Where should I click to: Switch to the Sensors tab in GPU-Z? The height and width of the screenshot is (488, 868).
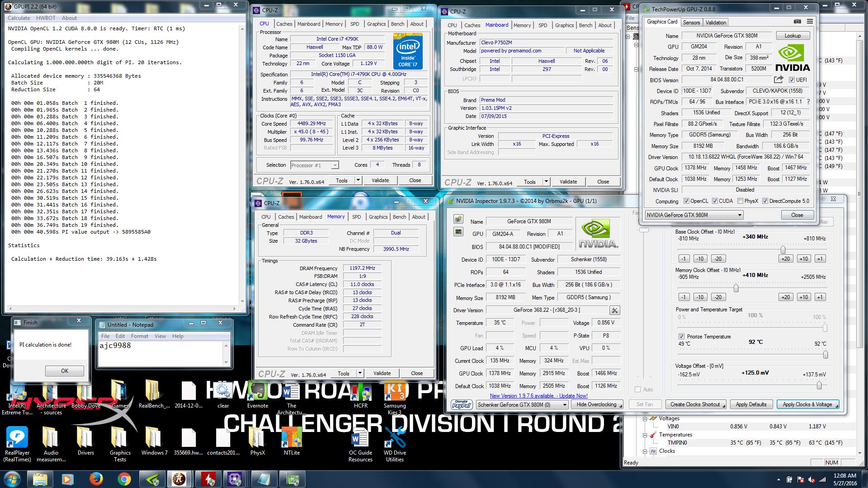point(691,22)
